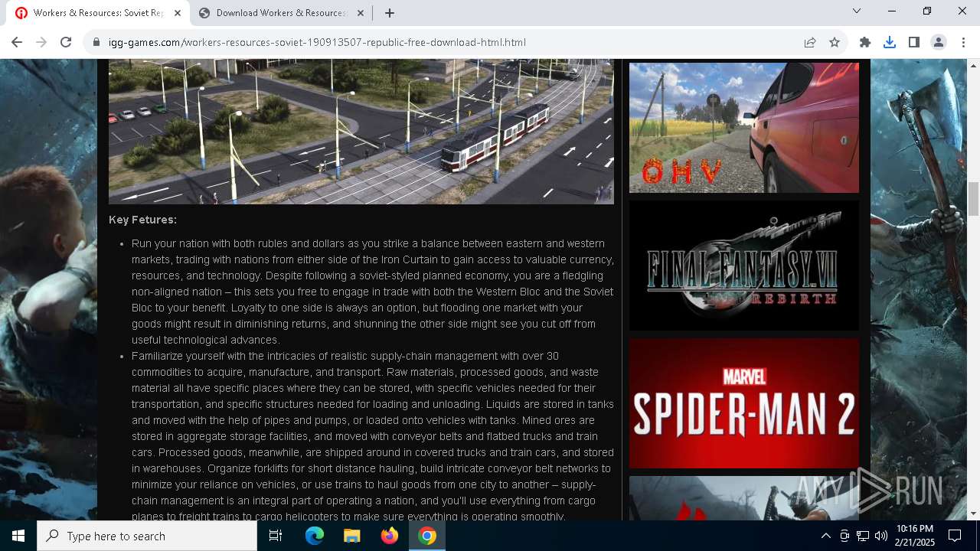
Task: Open a new tab with plus button
Action: point(390,12)
